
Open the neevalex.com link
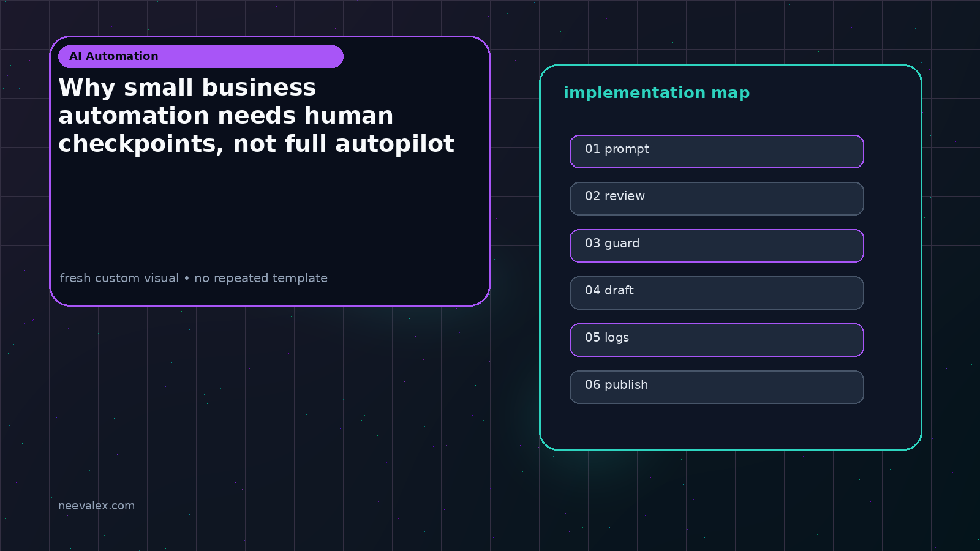(96, 506)
